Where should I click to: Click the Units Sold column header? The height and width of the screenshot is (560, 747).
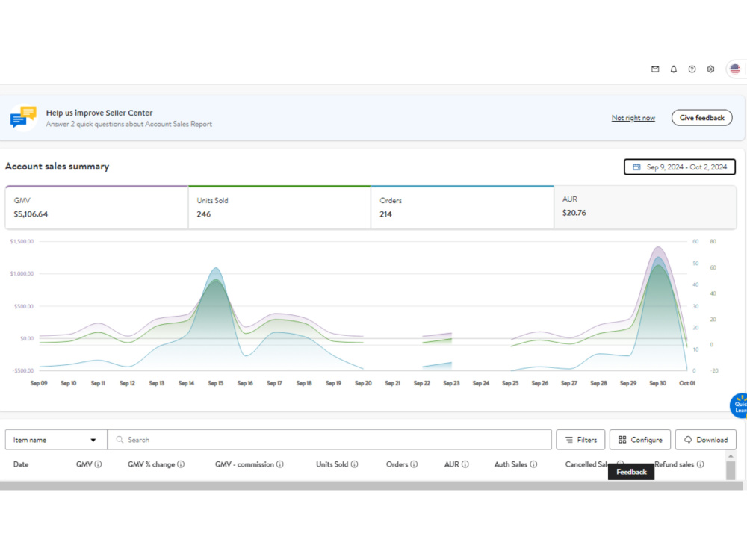point(332,464)
